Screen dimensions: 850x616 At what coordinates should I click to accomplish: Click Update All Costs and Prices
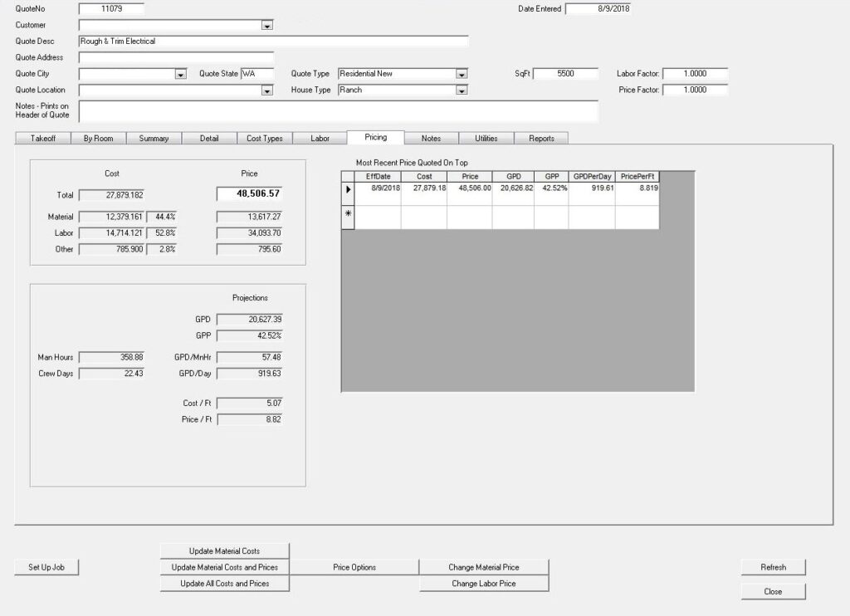[225, 584]
